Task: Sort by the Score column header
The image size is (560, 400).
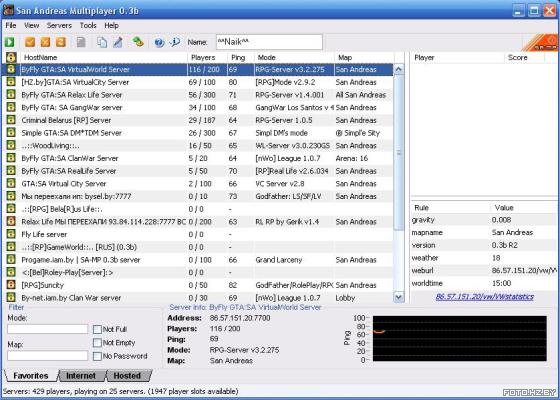Action: (x=525, y=58)
